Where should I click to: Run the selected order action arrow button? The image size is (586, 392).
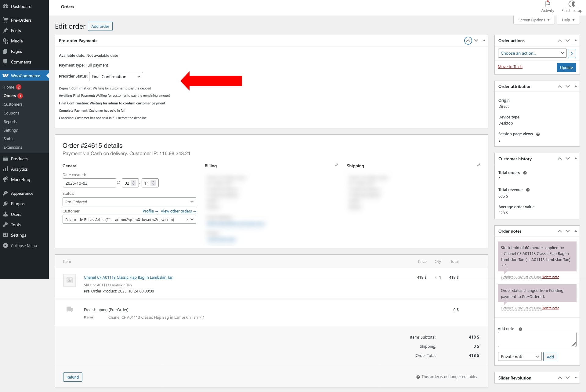572,53
